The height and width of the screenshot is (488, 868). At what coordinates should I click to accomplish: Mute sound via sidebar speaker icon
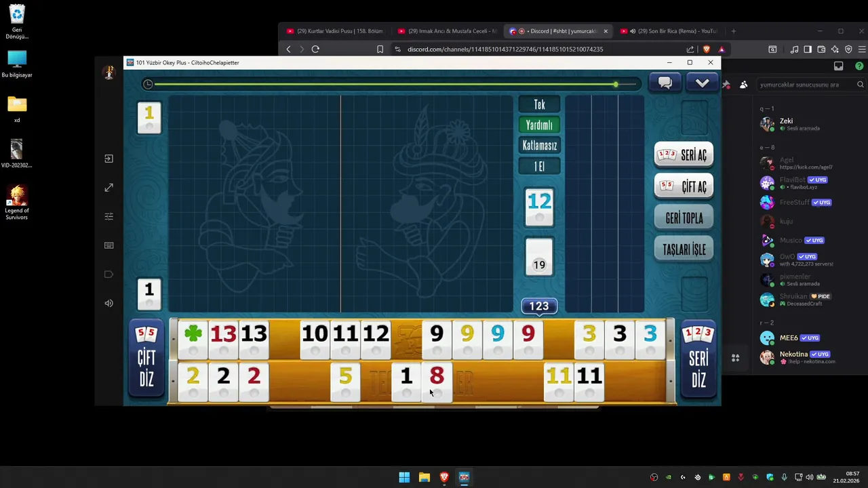click(x=108, y=303)
